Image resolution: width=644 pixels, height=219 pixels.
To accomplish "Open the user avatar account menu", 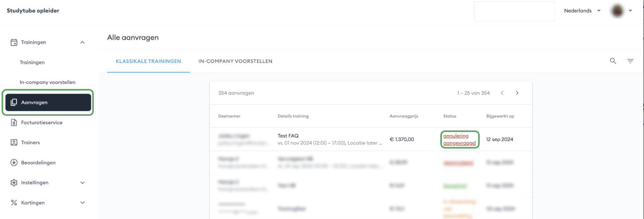I will [x=621, y=11].
